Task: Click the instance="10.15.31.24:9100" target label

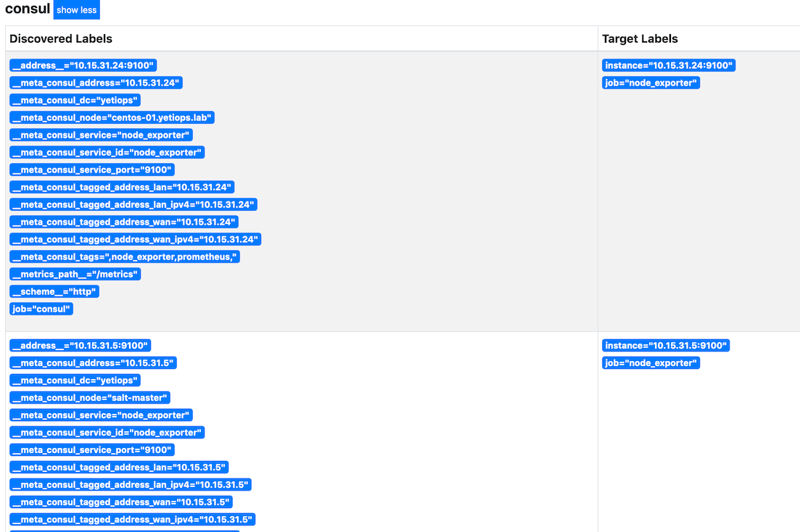Action: pos(667,65)
